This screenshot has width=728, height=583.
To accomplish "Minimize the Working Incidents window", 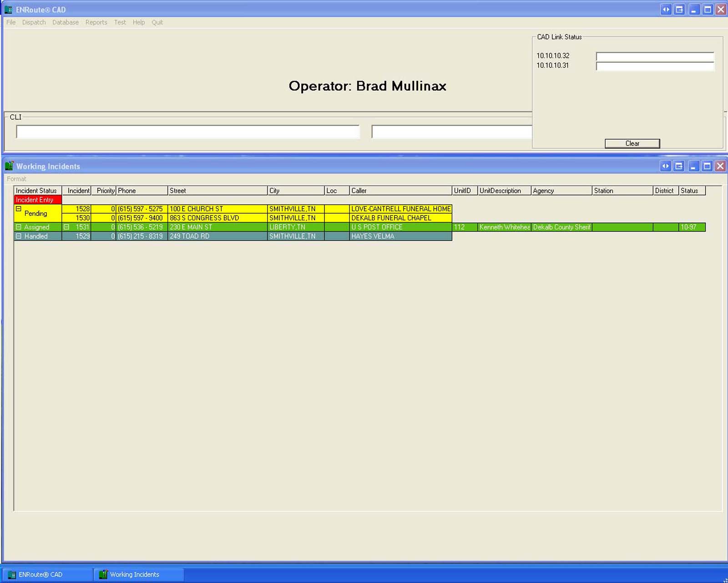I will (693, 166).
